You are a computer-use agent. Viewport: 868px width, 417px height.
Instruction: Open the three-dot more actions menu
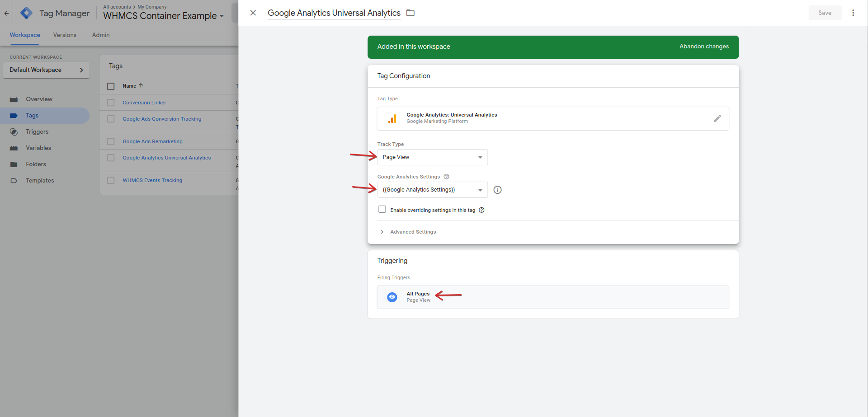(853, 13)
